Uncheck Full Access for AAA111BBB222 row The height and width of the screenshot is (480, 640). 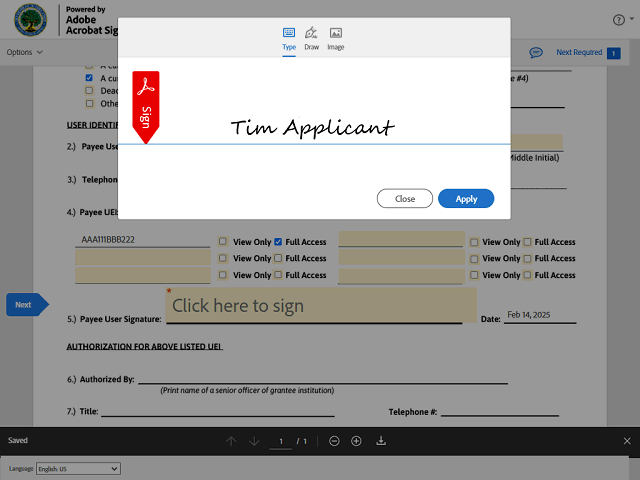pos(278,242)
